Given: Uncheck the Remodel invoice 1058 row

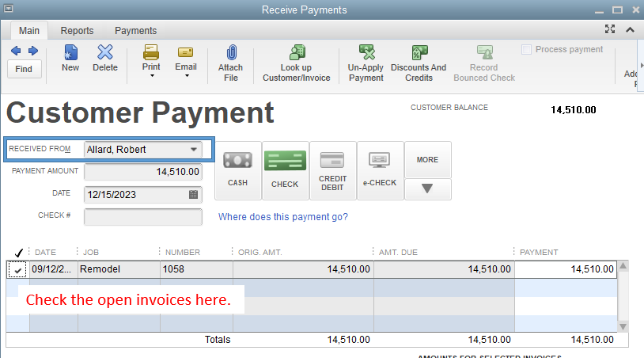Looking at the screenshot, I should pos(17,270).
